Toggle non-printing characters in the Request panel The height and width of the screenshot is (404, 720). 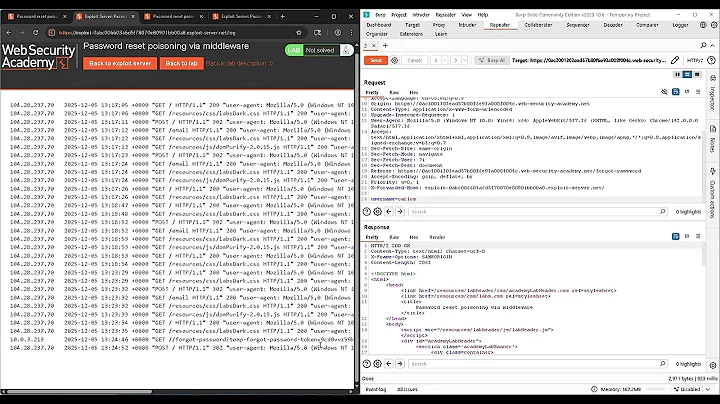687,92
